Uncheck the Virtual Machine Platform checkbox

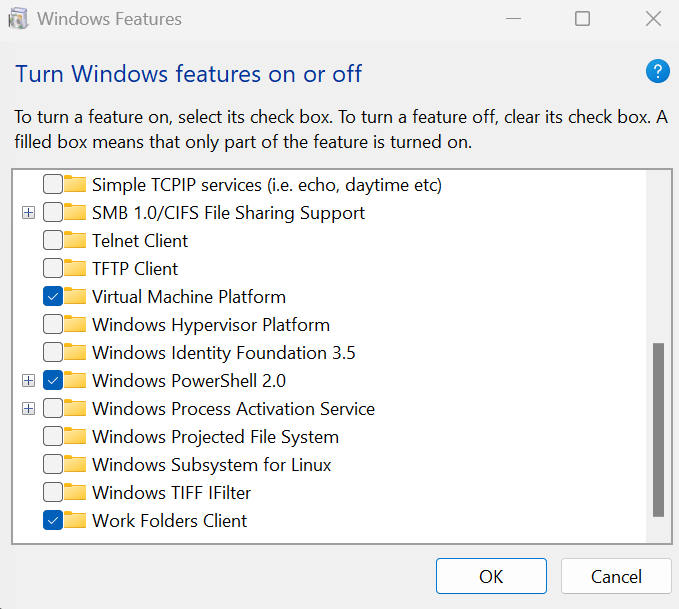click(x=52, y=297)
